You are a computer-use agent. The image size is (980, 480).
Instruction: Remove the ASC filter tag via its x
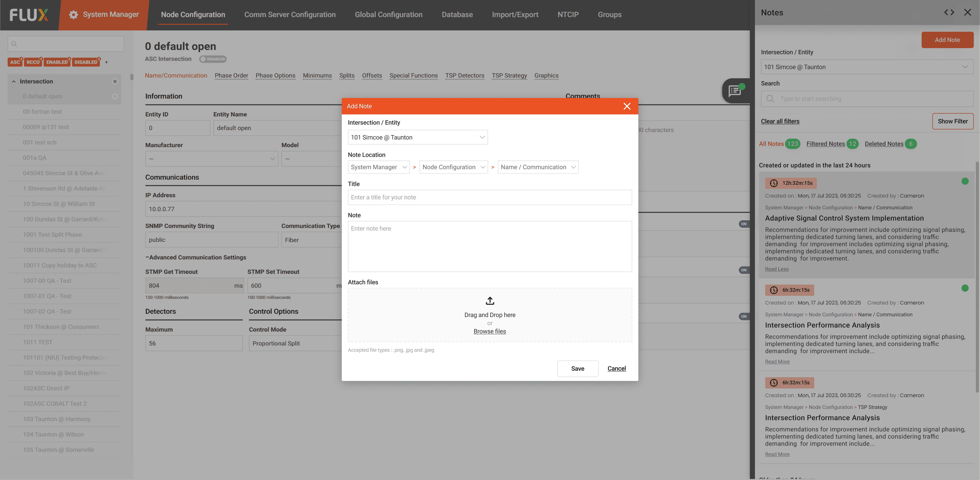click(22, 59)
